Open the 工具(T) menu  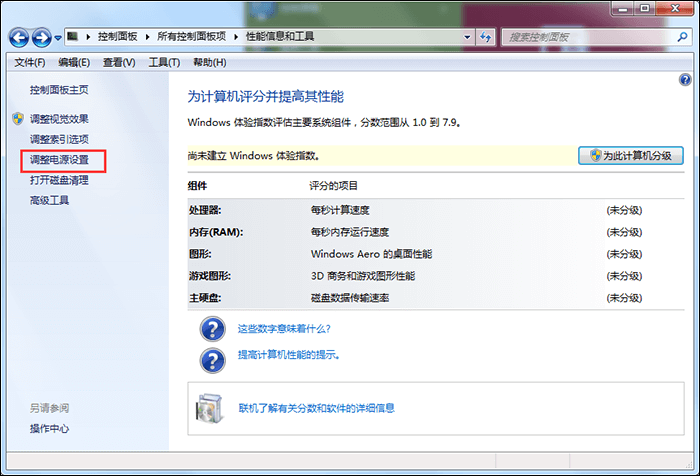[164, 63]
